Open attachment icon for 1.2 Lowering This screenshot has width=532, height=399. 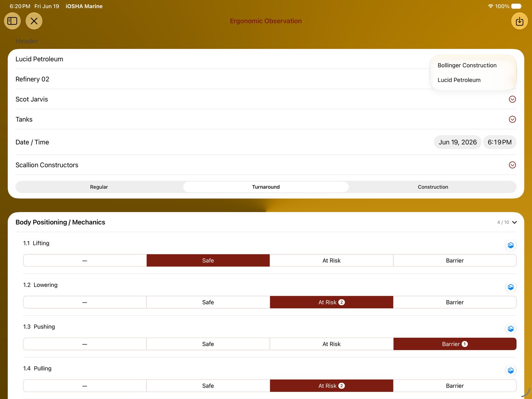[511, 287]
